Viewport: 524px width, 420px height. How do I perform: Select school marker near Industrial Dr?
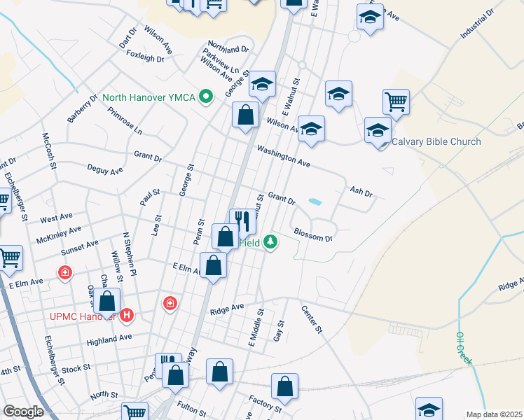(371, 18)
